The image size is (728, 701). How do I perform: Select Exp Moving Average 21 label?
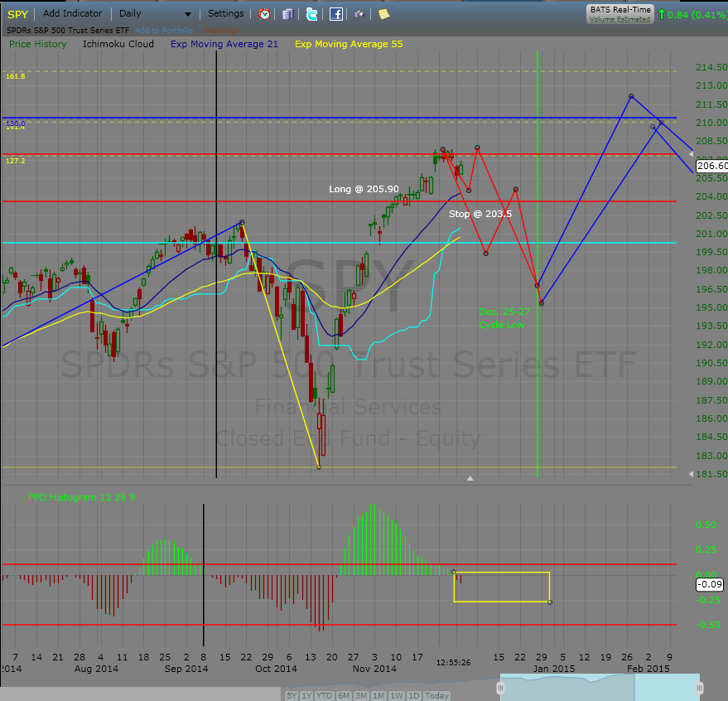click(x=224, y=44)
